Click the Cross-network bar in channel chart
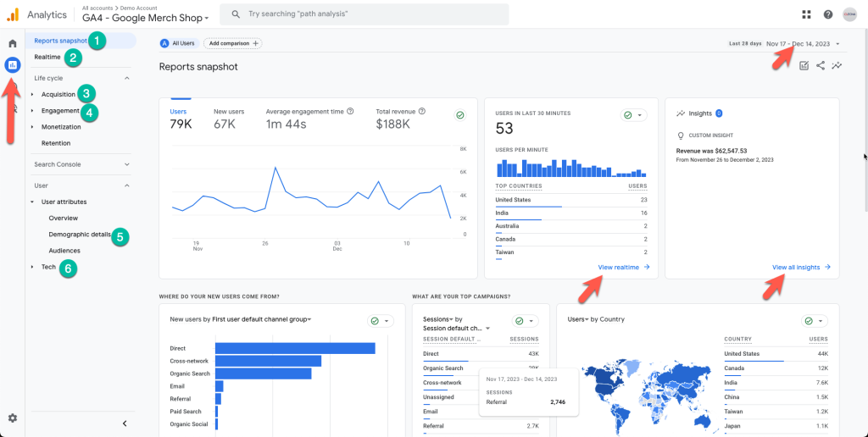Viewport: 868px width, 437px height. click(x=269, y=362)
